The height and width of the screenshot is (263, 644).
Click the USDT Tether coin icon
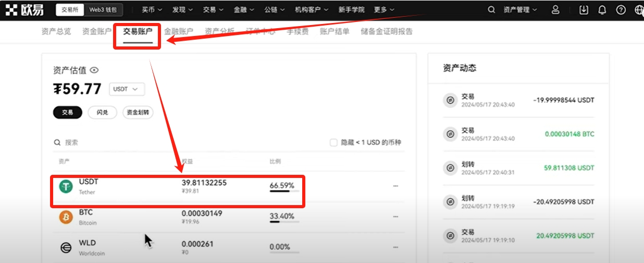66,186
